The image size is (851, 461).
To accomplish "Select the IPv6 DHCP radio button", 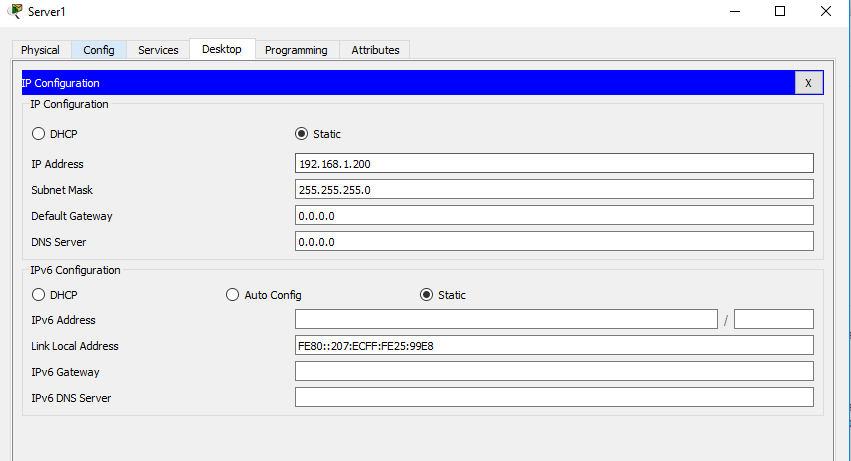I will (38, 295).
